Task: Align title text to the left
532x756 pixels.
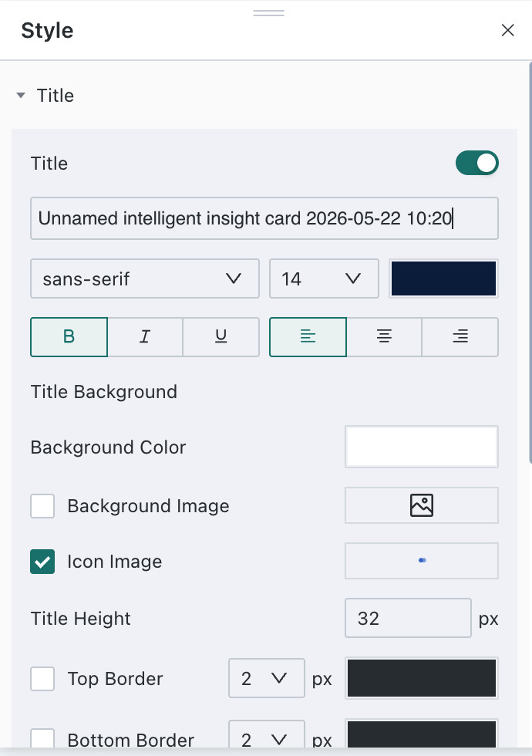Action: pyautogui.click(x=308, y=336)
